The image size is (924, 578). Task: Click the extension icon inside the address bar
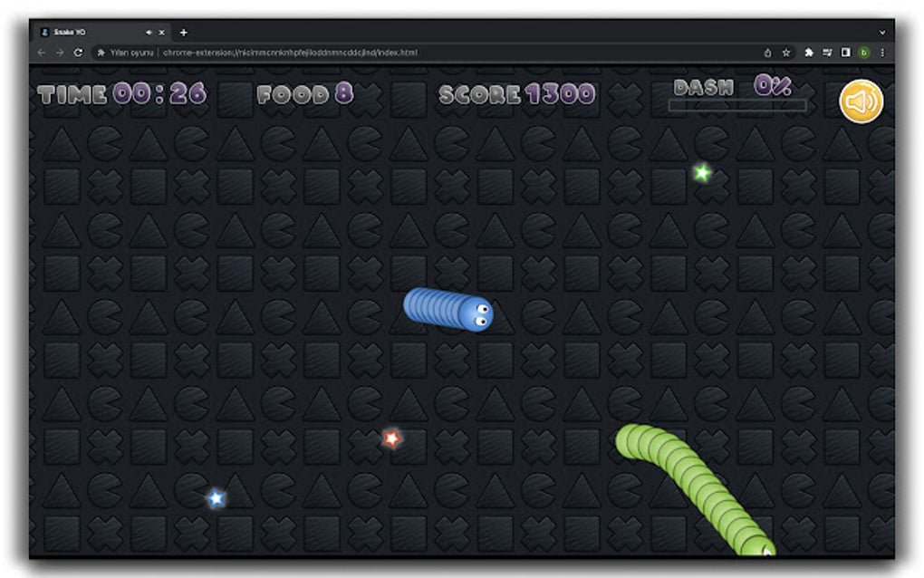pyautogui.click(x=101, y=53)
